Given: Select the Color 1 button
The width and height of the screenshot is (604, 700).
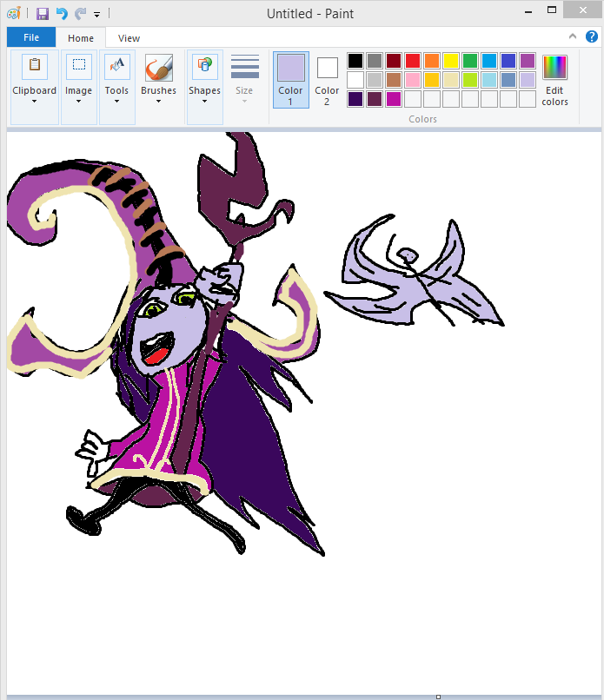Looking at the screenshot, I should pos(291,80).
